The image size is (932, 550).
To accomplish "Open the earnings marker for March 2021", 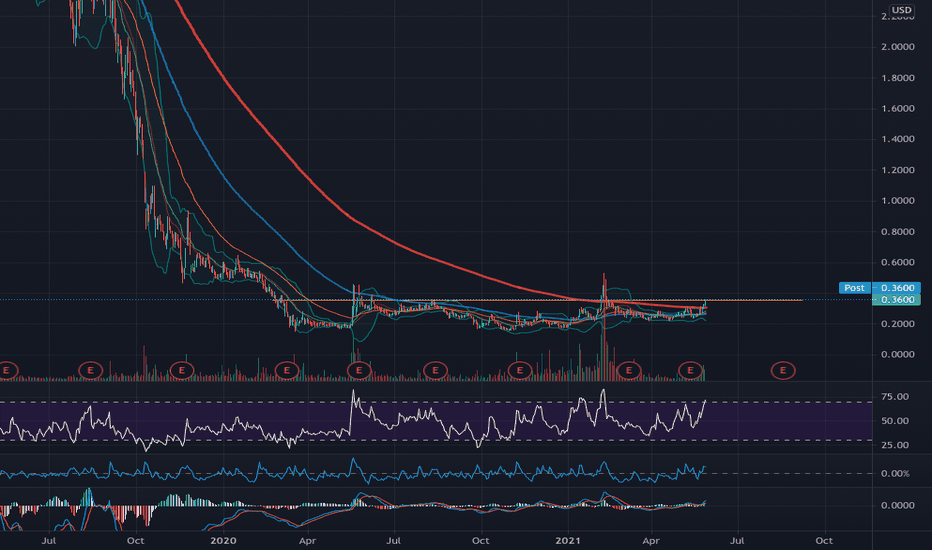I will tap(629, 370).
